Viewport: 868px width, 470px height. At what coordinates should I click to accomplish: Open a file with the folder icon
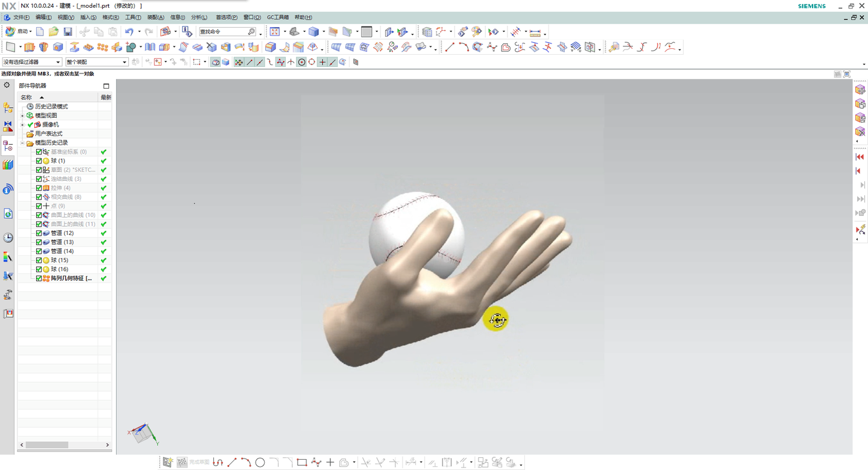pyautogui.click(x=54, y=32)
